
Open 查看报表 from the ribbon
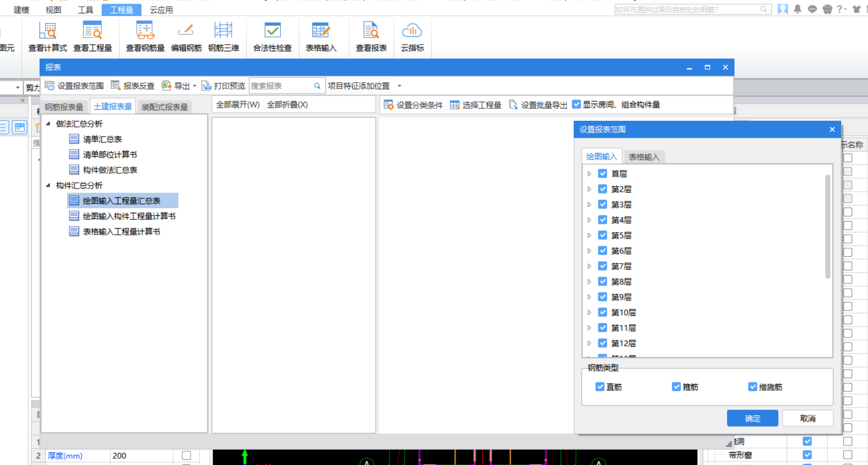[x=371, y=37]
